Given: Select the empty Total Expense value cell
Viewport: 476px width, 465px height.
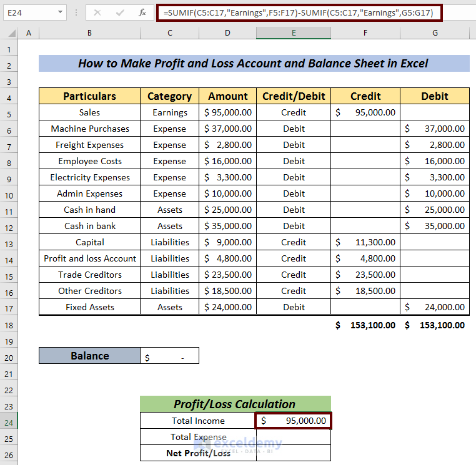Looking at the screenshot, I should point(293,437).
